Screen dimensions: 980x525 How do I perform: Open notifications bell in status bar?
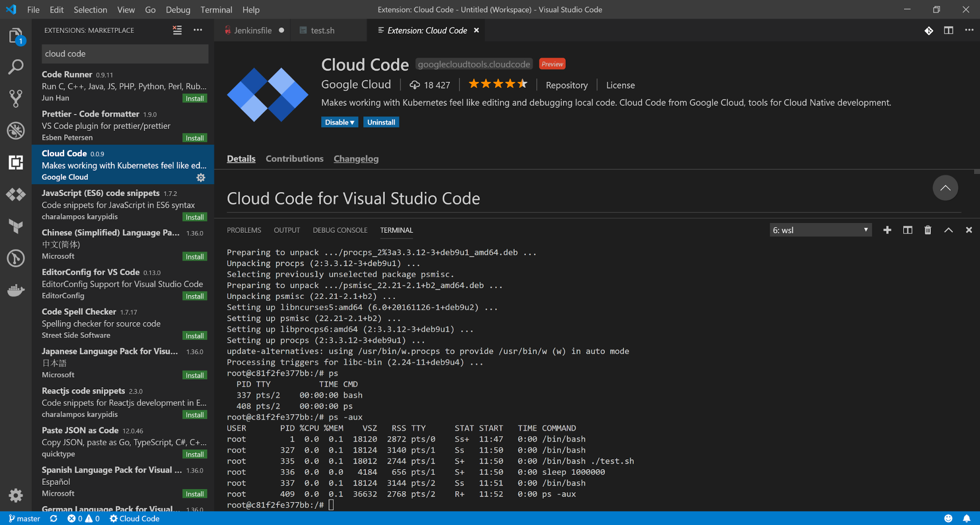(966, 518)
